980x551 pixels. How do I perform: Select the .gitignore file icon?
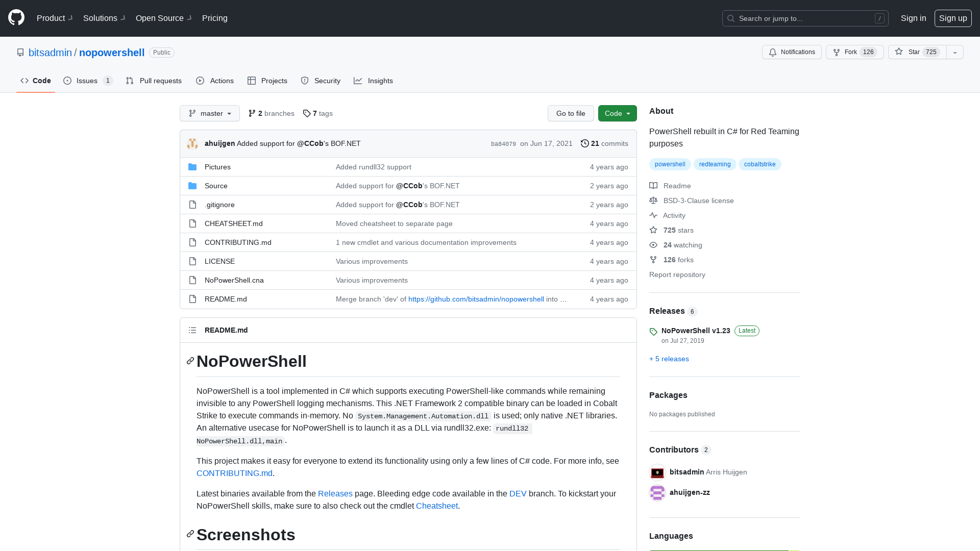point(192,205)
